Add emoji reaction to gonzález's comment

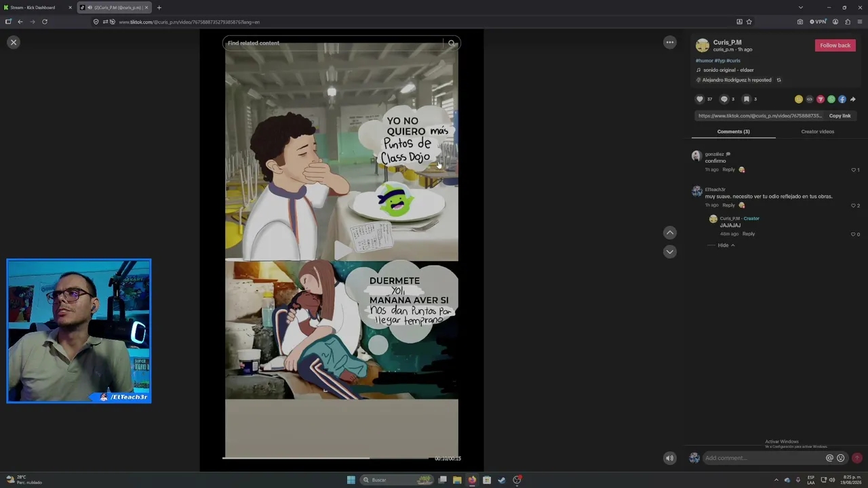point(741,169)
